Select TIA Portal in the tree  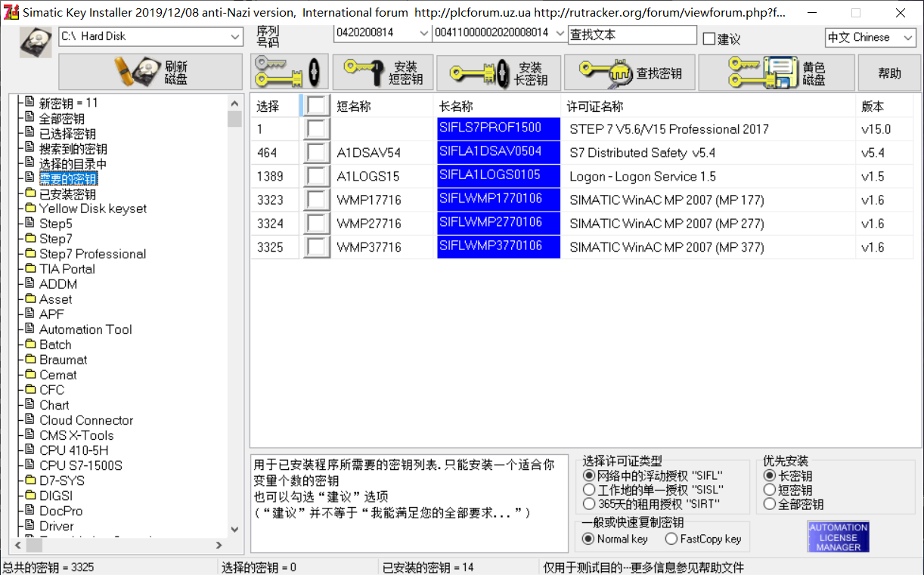click(67, 269)
